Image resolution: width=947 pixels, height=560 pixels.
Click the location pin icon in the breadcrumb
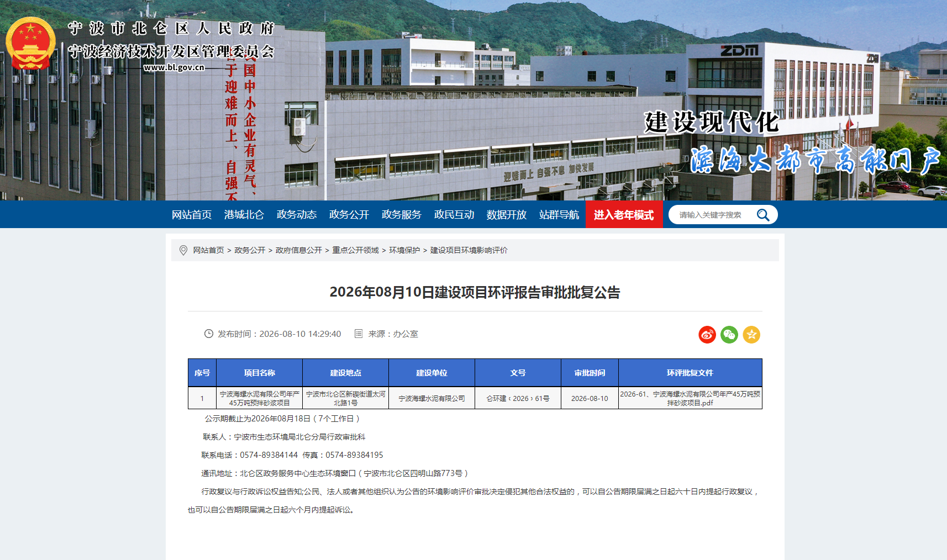183,250
